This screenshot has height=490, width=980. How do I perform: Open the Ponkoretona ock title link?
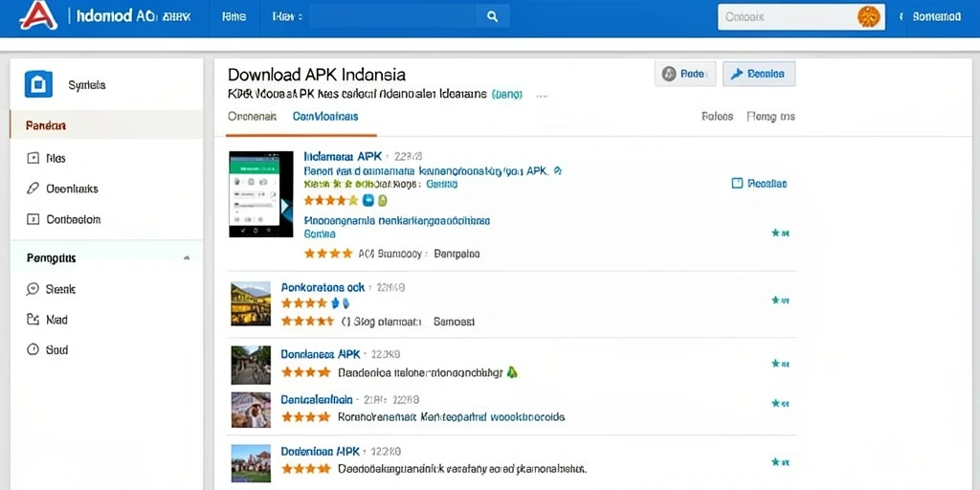point(323,287)
